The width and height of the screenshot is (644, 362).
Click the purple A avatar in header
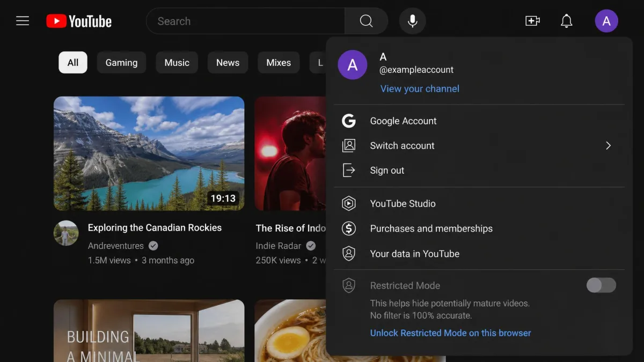pos(606,21)
